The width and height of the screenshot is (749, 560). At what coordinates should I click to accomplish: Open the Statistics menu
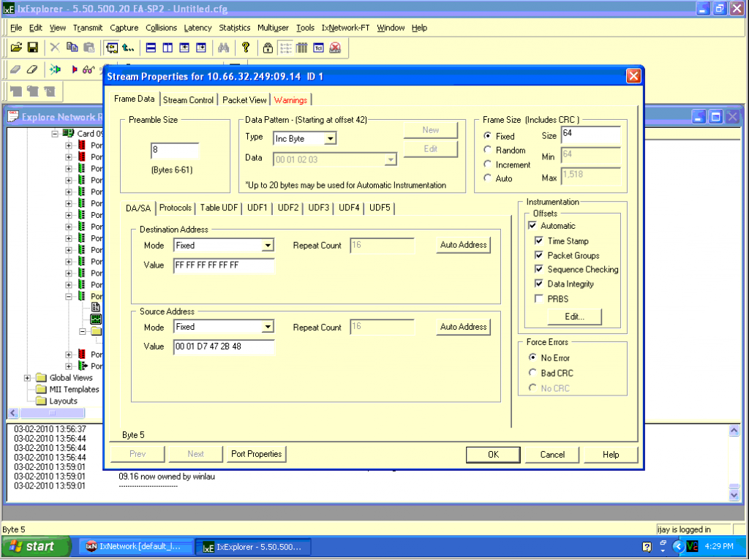235,28
